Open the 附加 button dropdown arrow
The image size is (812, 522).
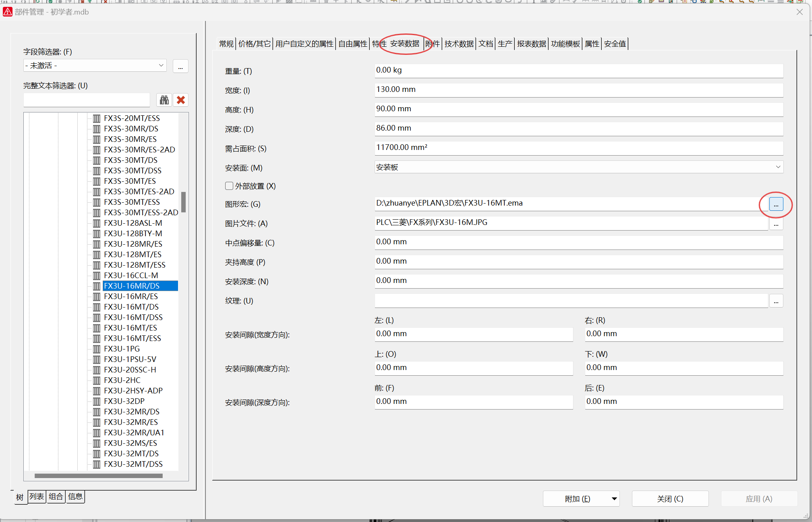point(614,499)
